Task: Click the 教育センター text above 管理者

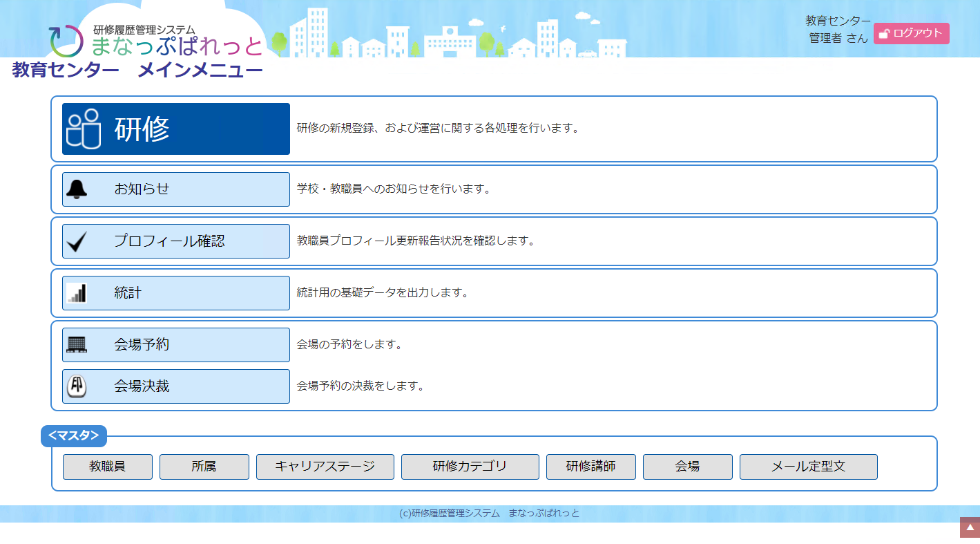Action: tap(838, 21)
